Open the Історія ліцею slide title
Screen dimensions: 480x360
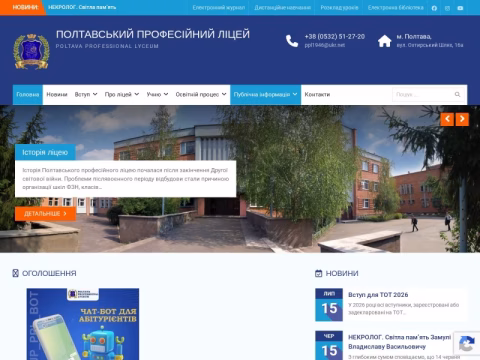point(45,152)
